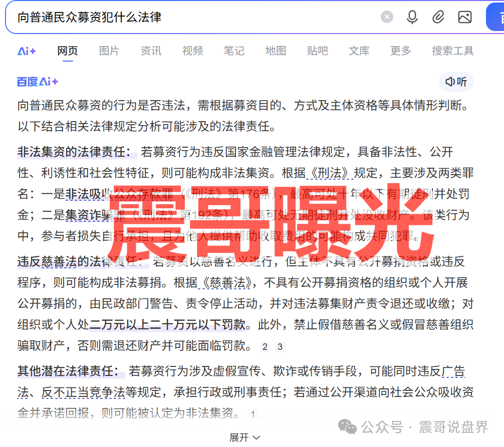Go to the 贴吧 tab
This screenshot has width=504, height=447.
(317, 51)
